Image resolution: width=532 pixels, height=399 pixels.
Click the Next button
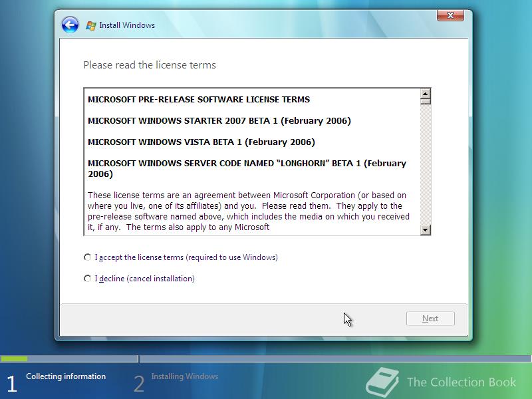(x=430, y=319)
